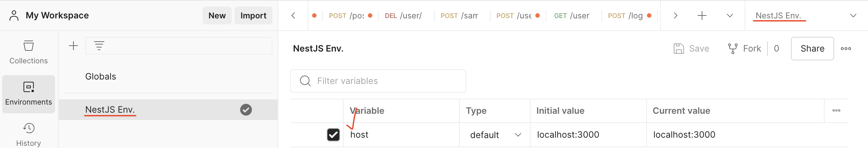Image resolution: width=868 pixels, height=148 pixels.
Task: Create new environment with plus icon
Action: 73,46
